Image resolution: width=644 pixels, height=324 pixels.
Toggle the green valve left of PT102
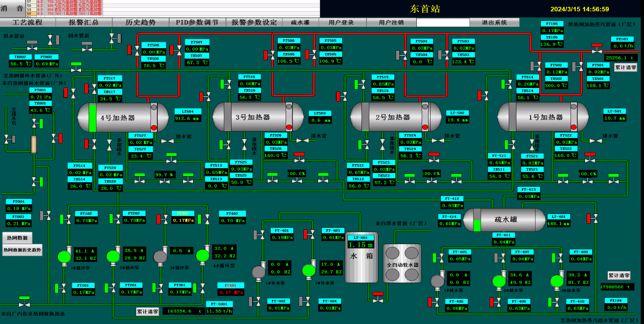(65, 219)
